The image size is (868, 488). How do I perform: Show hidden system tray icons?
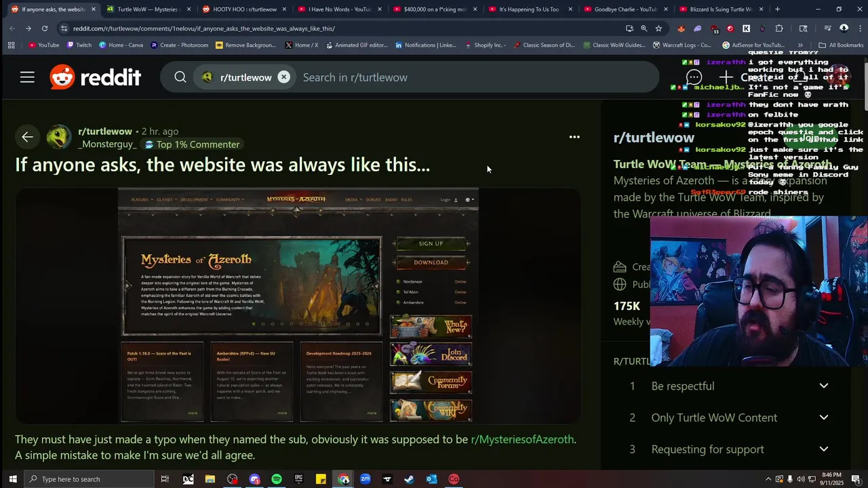click(x=768, y=479)
